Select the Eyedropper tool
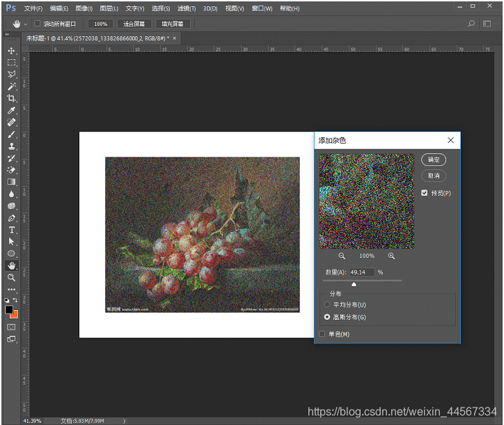 click(x=11, y=110)
